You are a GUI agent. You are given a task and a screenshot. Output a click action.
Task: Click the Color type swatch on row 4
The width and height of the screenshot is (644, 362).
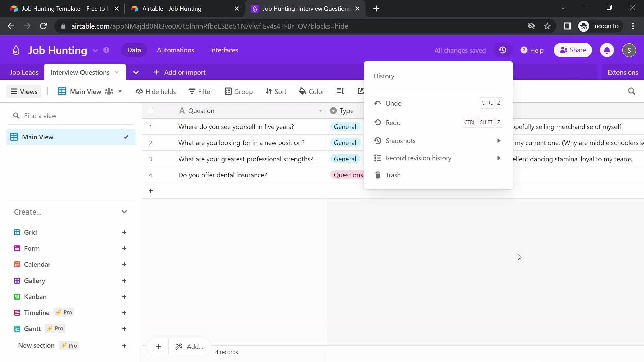pos(348,175)
